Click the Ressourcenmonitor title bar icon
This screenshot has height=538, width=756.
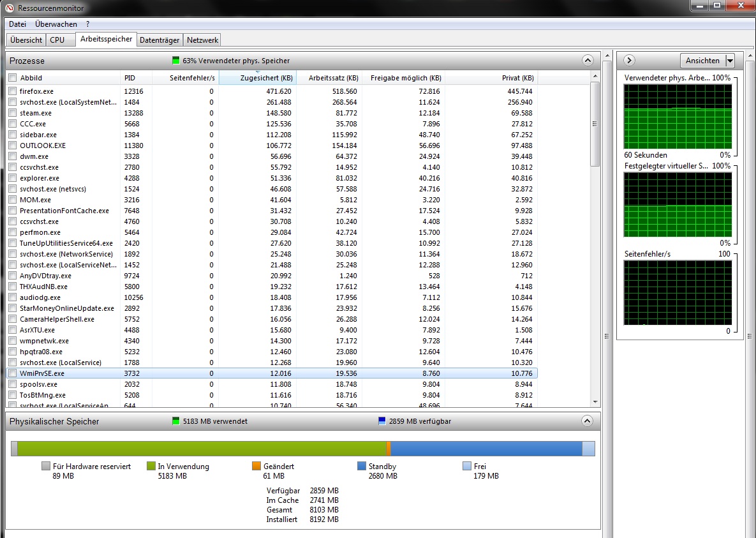click(x=9, y=8)
